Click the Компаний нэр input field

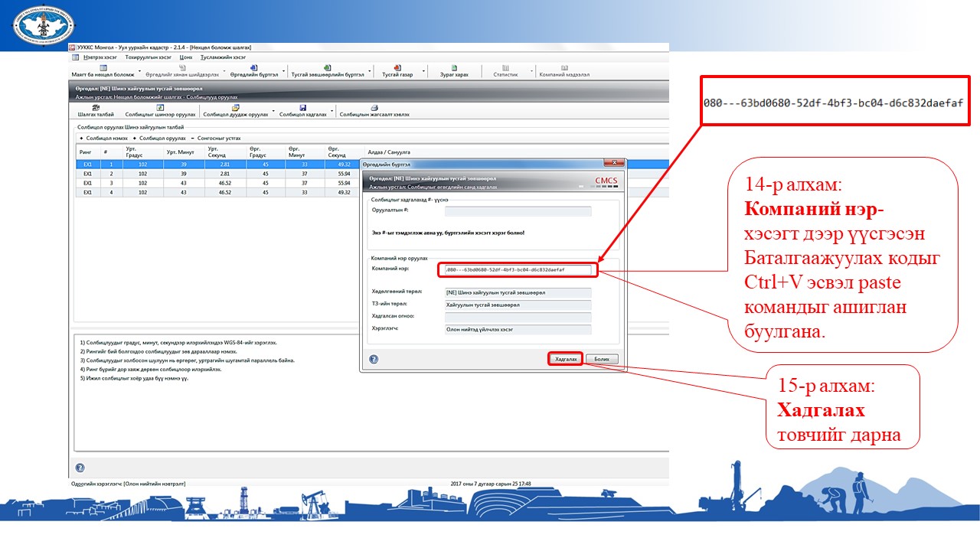pos(517,269)
